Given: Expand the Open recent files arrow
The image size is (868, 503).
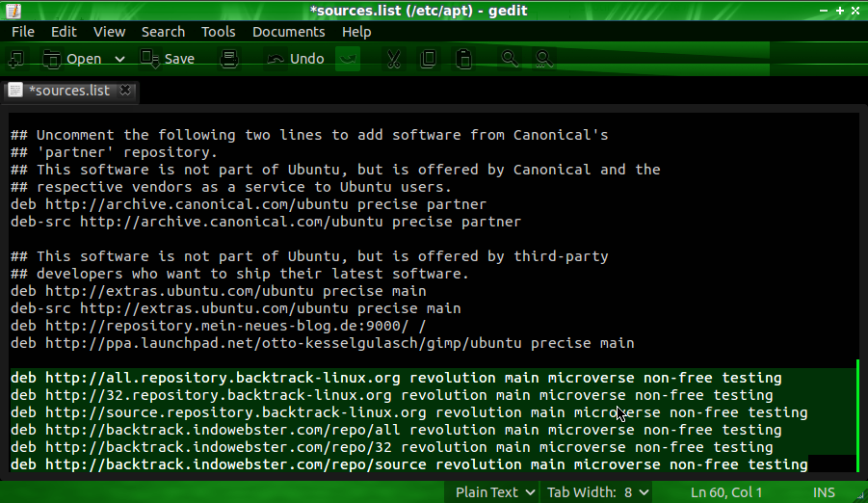Looking at the screenshot, I should pos(119,59).
